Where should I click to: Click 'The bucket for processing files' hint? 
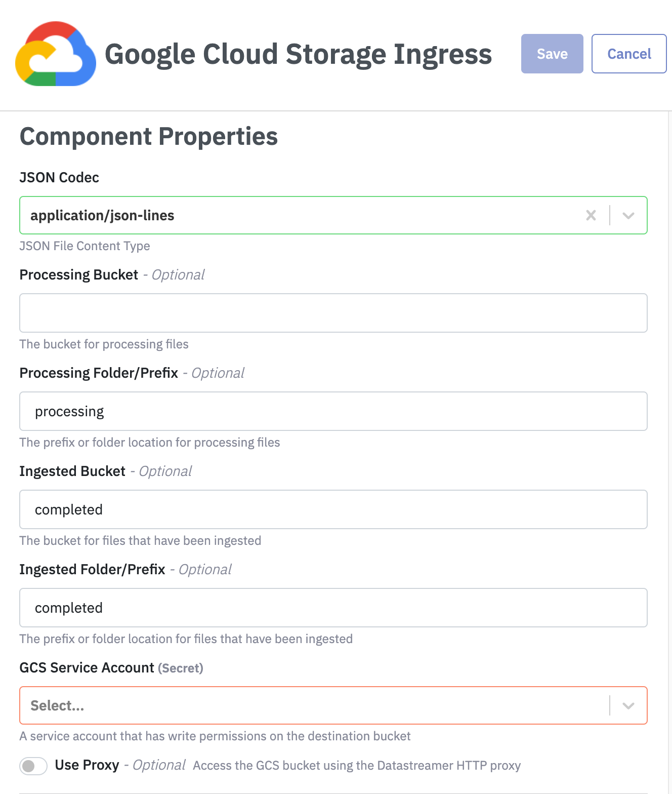(104, 344)
